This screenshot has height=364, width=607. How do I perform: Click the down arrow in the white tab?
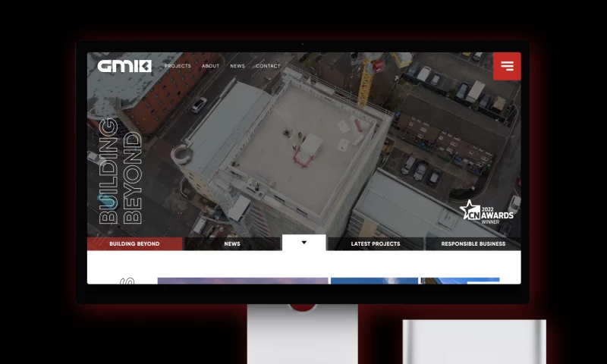pyautogui.click(x=304, y=243)
